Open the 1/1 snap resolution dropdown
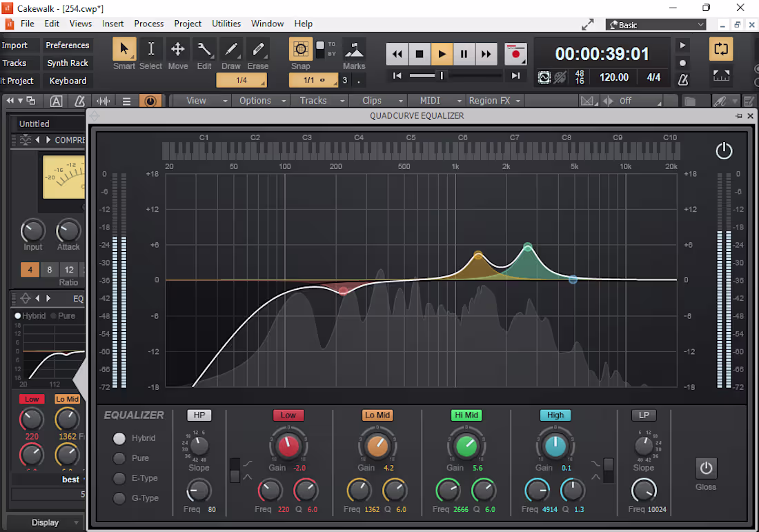Viewport: 759px width, 532px height. (313, 80)
